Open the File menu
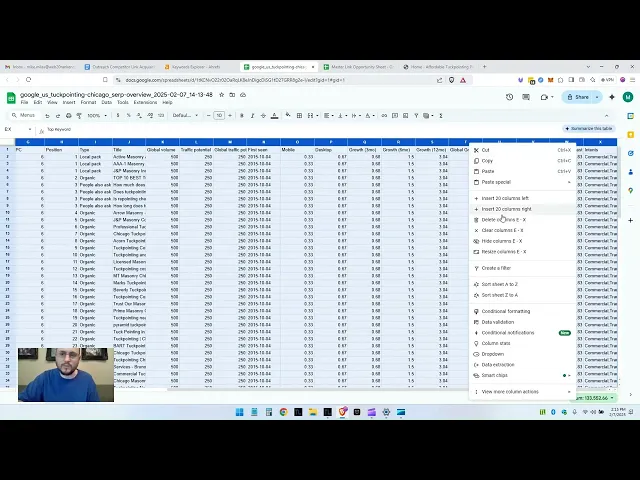This screenshot has height=480, width=640. pos(24,102)
